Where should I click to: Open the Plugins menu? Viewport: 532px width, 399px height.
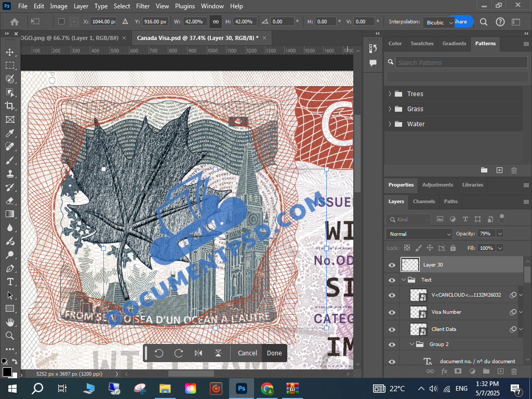[x=185, y=6]
